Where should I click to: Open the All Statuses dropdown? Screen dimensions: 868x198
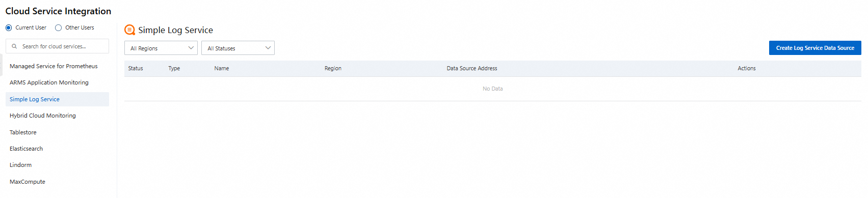tap(238, 48)
